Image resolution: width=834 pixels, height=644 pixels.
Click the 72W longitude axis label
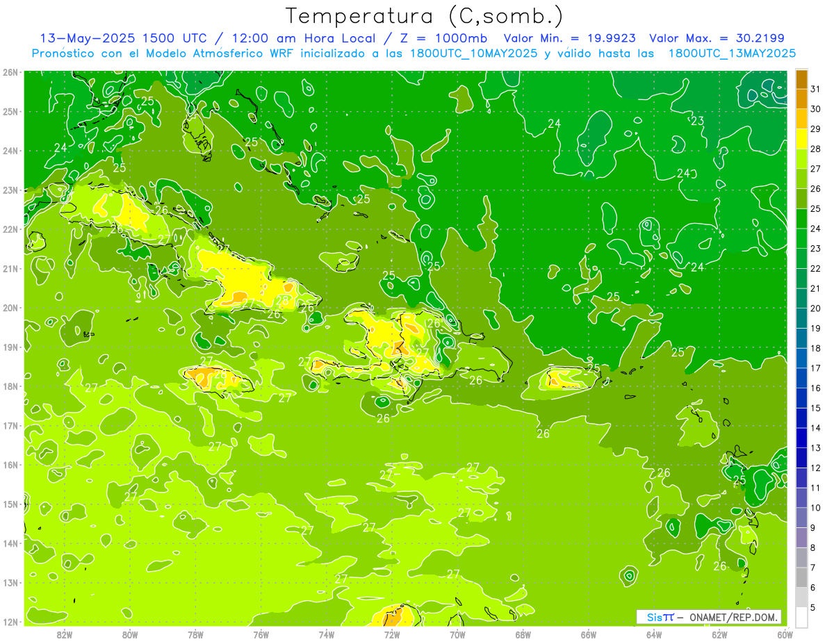pos(392,634)
